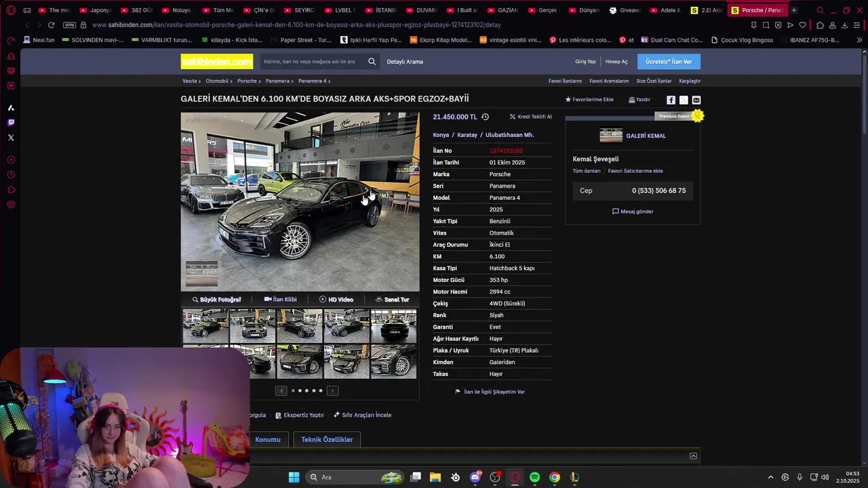Click Ekspertiz Yaptır link

[x=299, y=415]
